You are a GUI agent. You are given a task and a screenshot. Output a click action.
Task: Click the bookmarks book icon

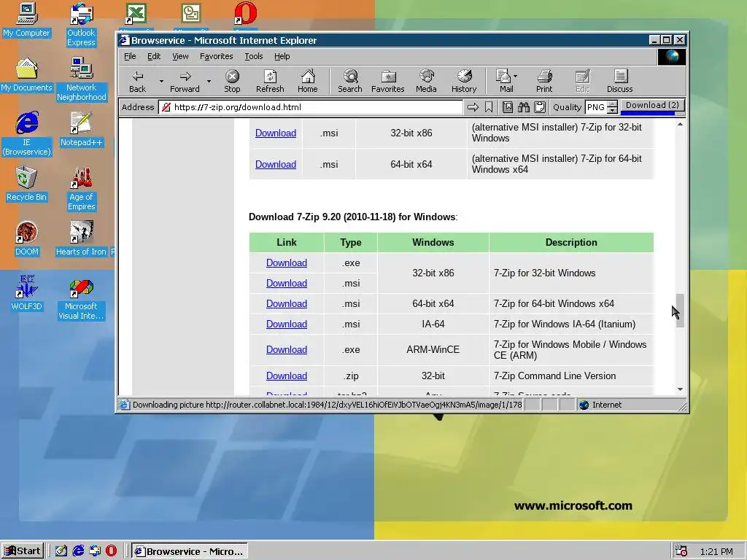pos(508,107)
